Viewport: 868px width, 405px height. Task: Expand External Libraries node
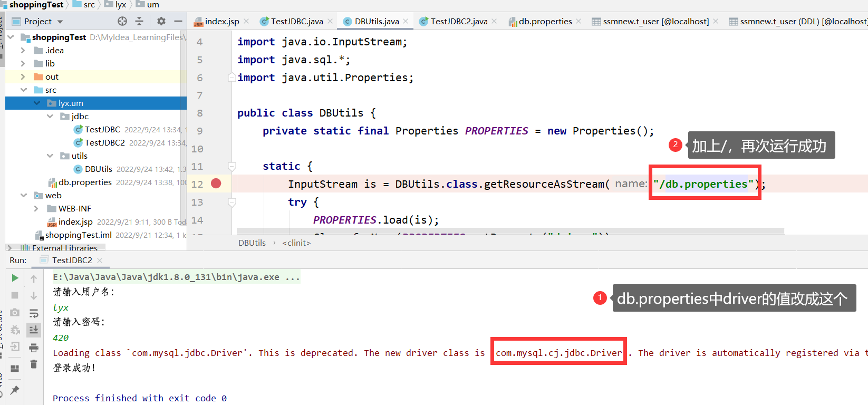[9, 247]
